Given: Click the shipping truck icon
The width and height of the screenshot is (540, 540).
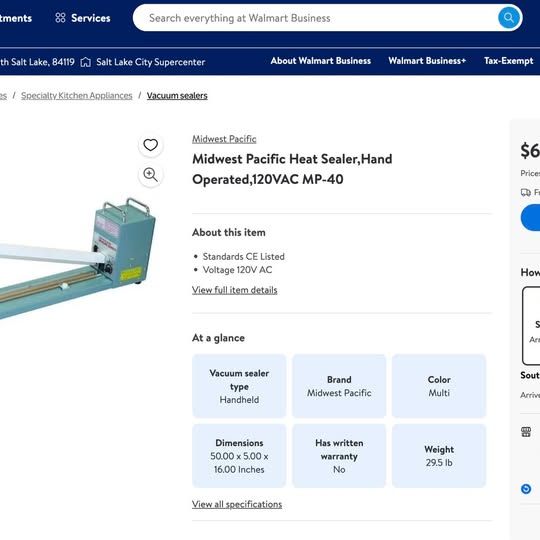Looking at the screenshot, I should point(526,192).
